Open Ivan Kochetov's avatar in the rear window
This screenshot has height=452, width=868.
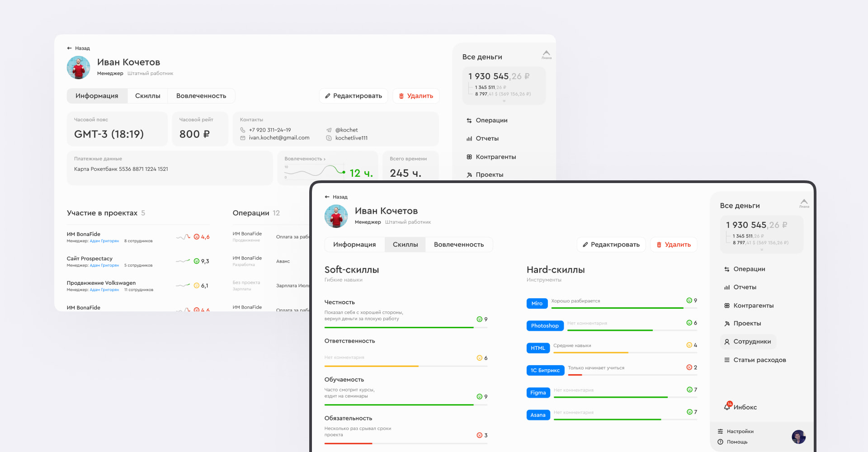(79, 67)
